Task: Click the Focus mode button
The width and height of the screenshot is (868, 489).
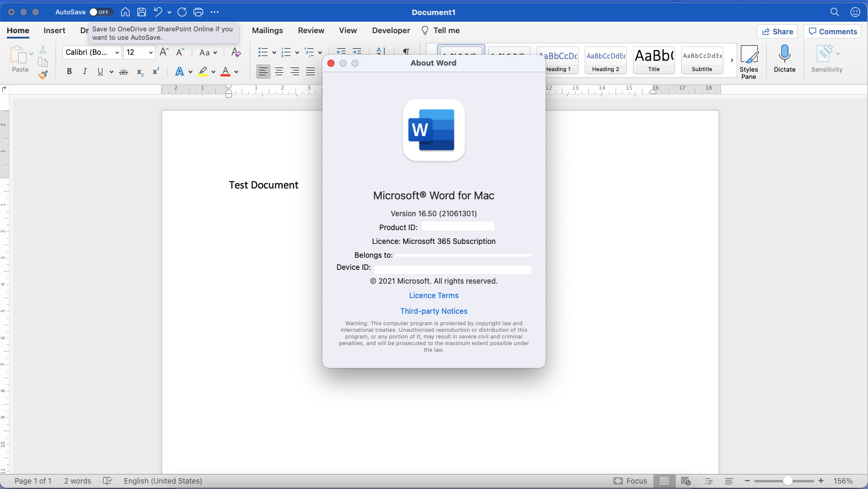Action: 631,481
